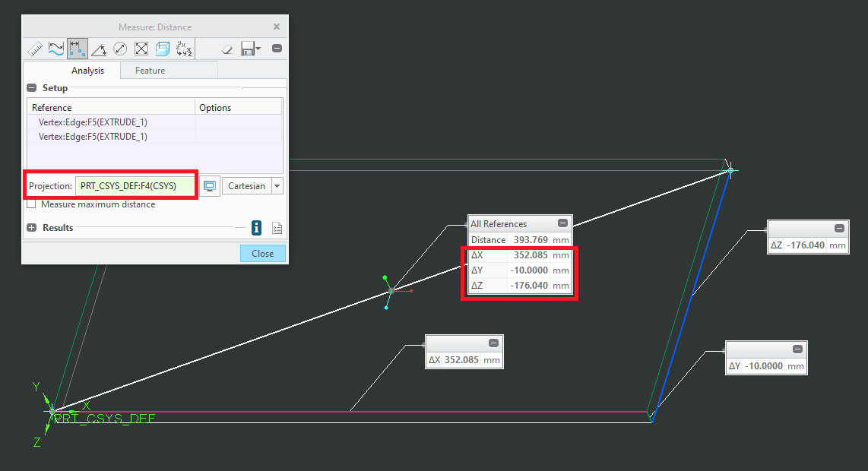The height and width of the screenshot is (471, 868).
Task: Enable Measure maximum distance
Action: point(31,204)
